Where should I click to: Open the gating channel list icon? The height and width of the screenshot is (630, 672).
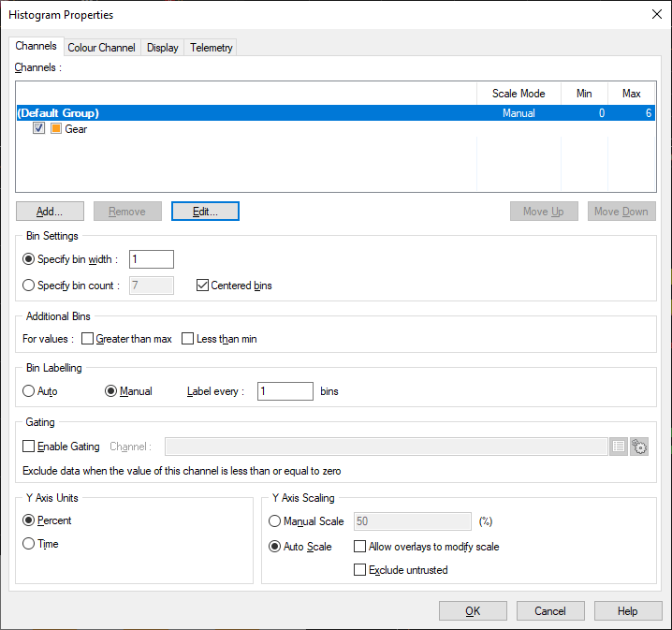619,447
